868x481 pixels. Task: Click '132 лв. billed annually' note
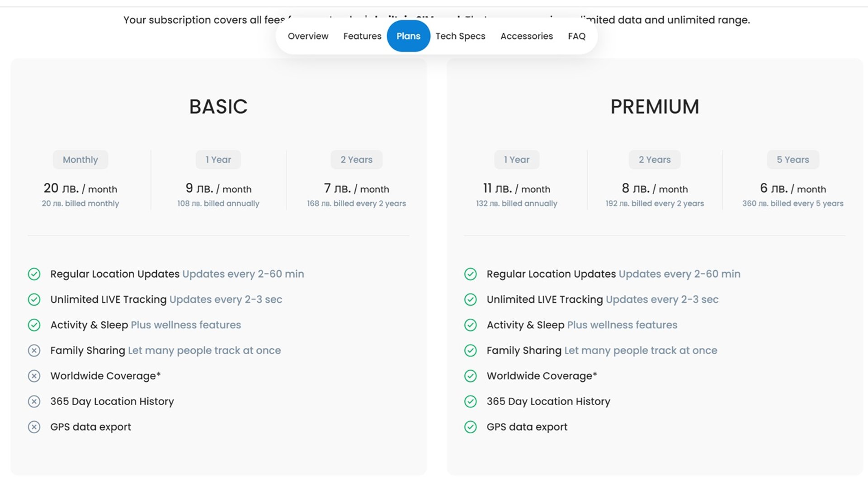point(517,204)
